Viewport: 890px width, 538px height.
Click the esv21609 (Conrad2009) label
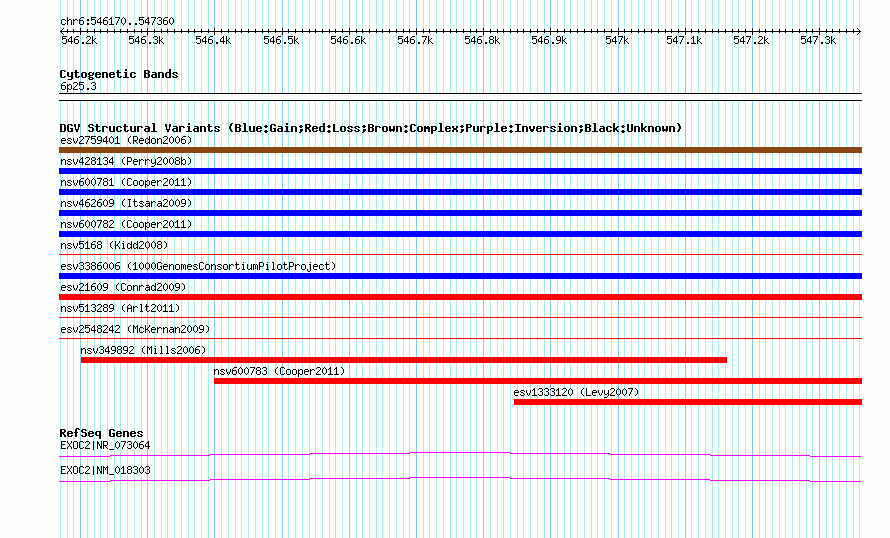click(x=123, y=287)
